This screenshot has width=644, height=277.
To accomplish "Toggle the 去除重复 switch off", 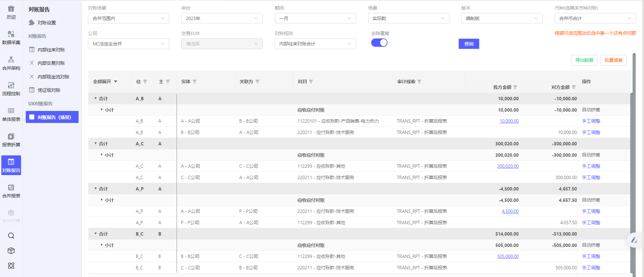I will 379,43.
